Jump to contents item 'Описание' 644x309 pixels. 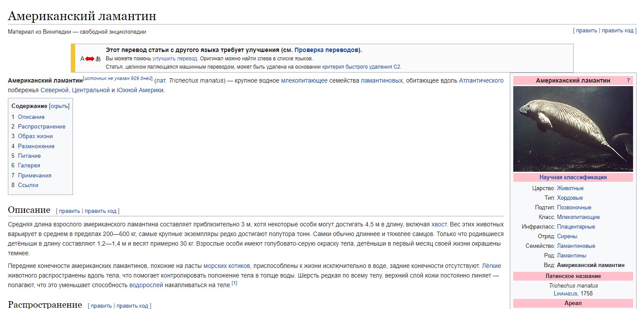point(31,117)
